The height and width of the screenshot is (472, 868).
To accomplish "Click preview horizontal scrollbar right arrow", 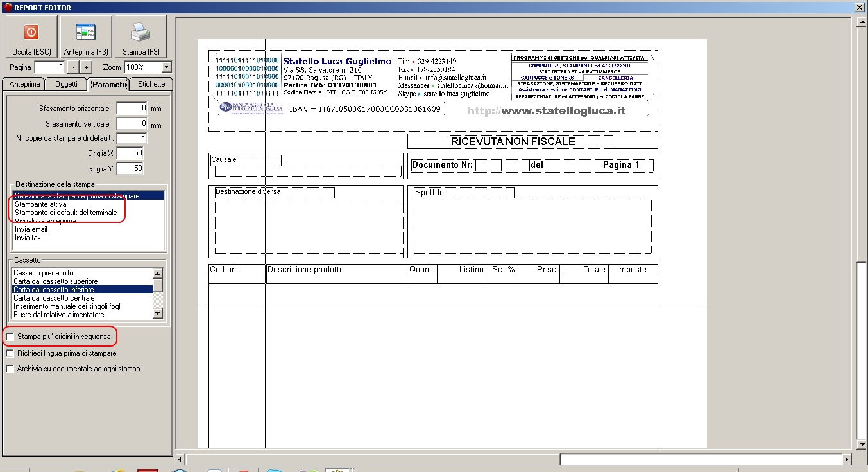I will [847, 459].
